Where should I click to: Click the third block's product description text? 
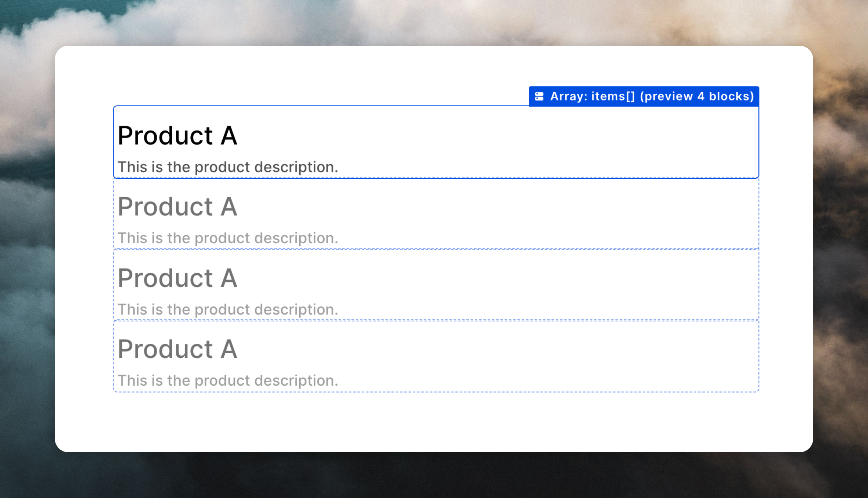(228, 310)
